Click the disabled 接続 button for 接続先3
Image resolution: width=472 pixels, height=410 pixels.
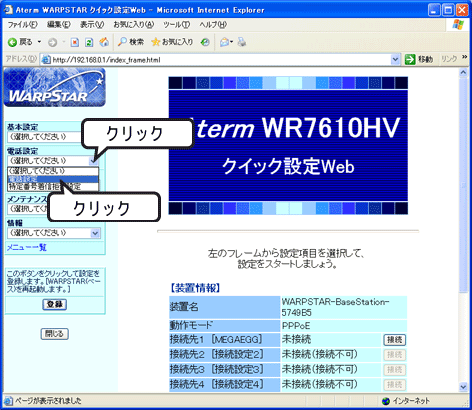coord(395,370)
